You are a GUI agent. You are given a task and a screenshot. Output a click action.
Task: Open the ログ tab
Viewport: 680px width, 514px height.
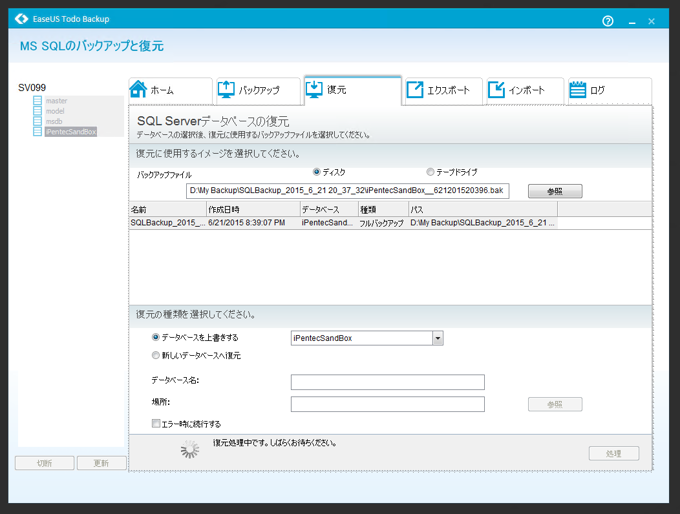tap(610, 91)
